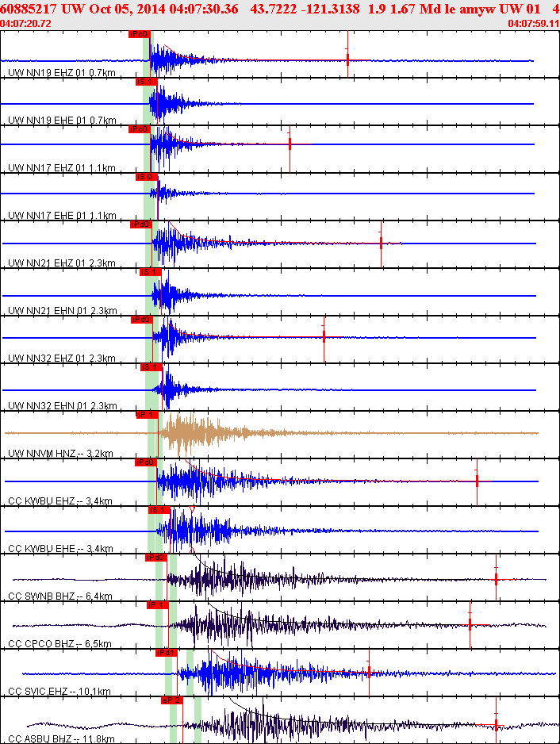
Task: Select the coda end marker on CPCO BHZ trace
Action: 470,625
